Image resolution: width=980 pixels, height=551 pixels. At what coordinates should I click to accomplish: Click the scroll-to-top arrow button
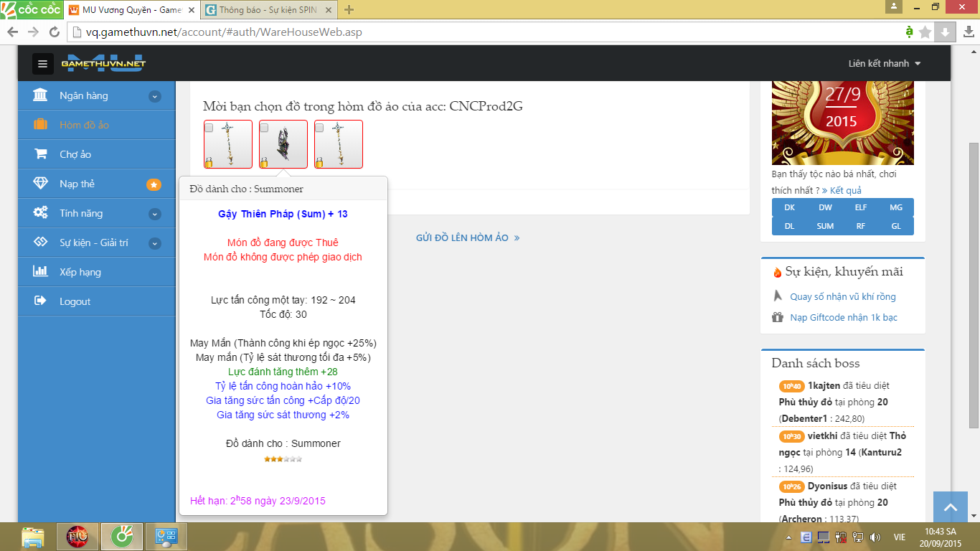click(951, 508)
